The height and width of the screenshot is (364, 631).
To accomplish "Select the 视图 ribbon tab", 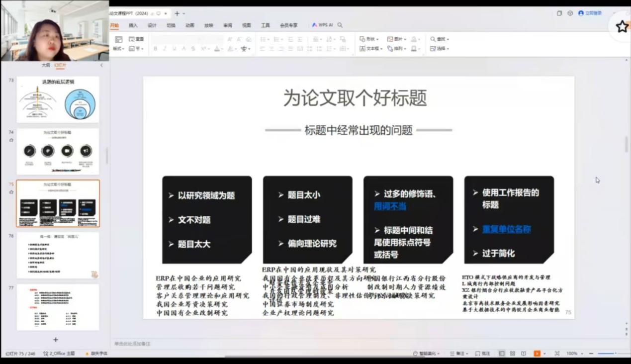I will [247, 25].
